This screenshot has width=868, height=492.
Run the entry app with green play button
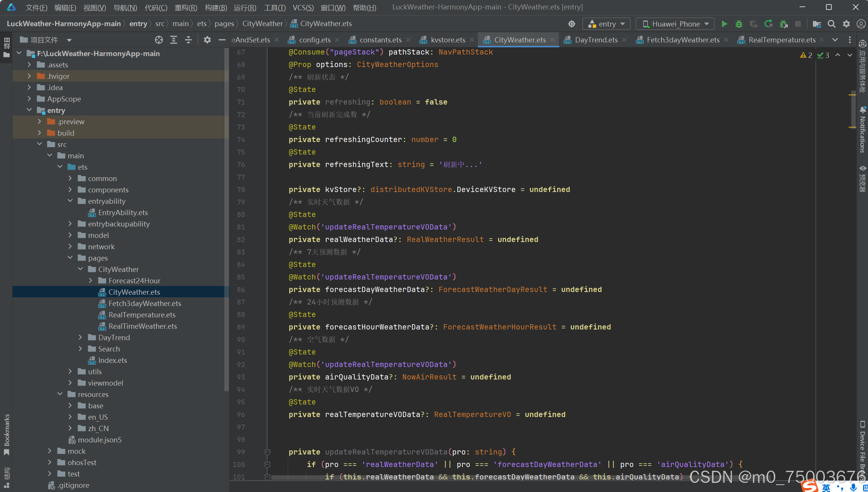724,24
